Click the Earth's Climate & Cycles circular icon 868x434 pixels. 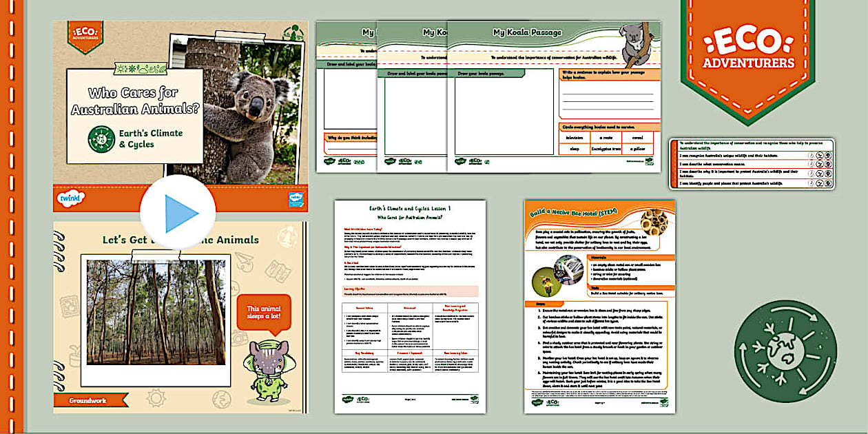tap(101, 139)
